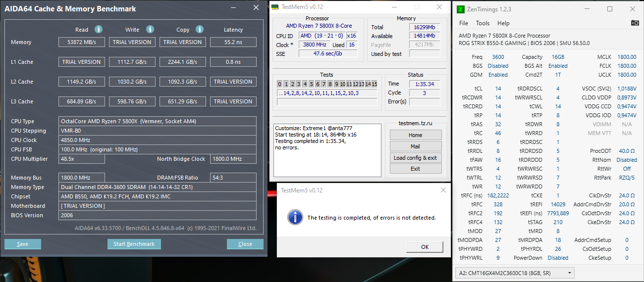
Task: Click the L1 Cache Write 1112.7 GB/s field
Action: click(x=132, y=62)
